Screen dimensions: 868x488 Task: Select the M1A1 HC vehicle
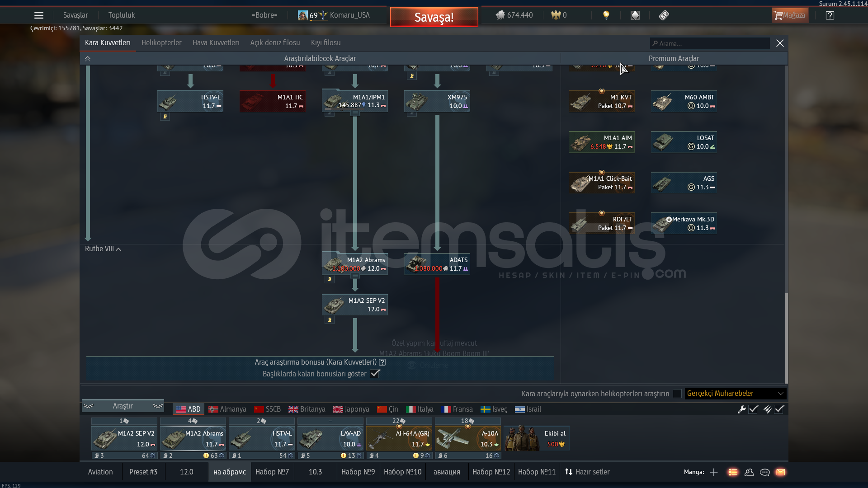point(273,101)
